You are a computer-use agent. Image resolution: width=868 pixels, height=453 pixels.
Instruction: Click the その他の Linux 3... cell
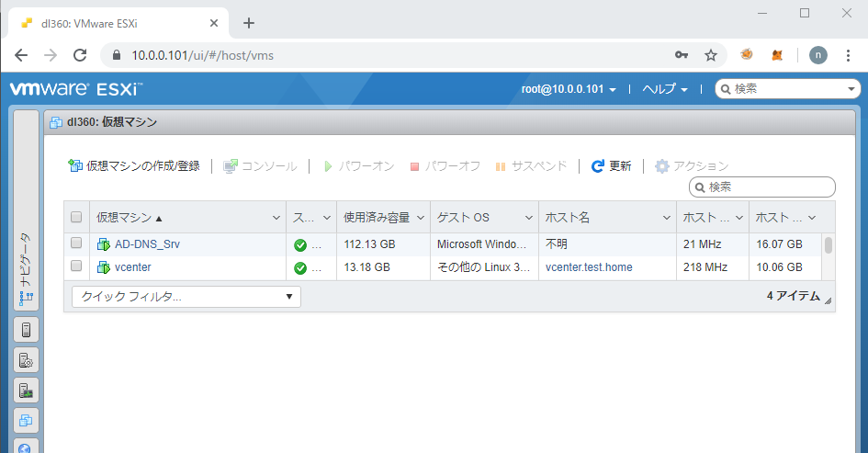pyautogui.click(x=483, y=267)
